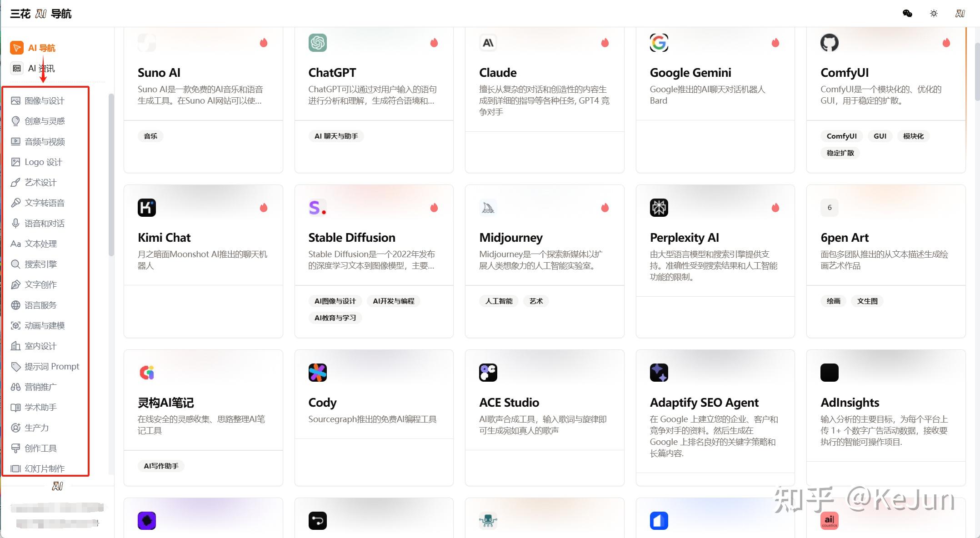This screenshot has height=538, width=980.
Task: Click the ACE Studio logo icon
Action: (x=488, y=373)
